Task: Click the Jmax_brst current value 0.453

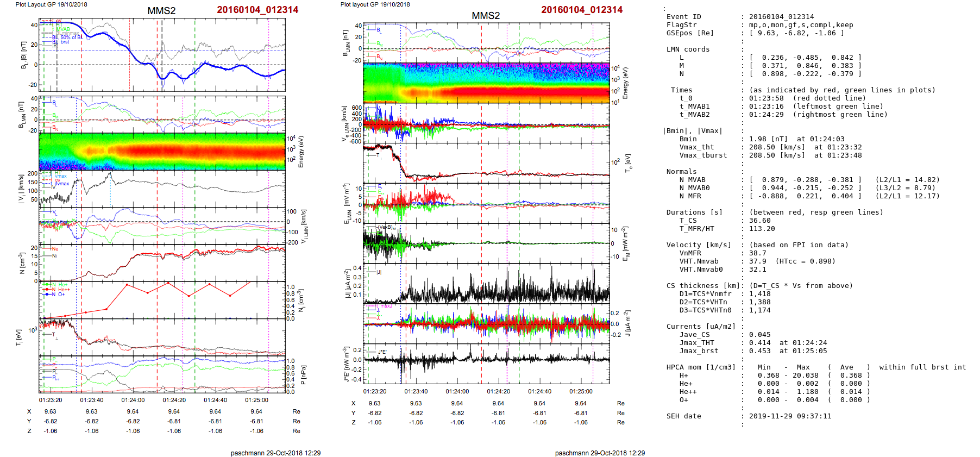Action: tap(759, 351)
